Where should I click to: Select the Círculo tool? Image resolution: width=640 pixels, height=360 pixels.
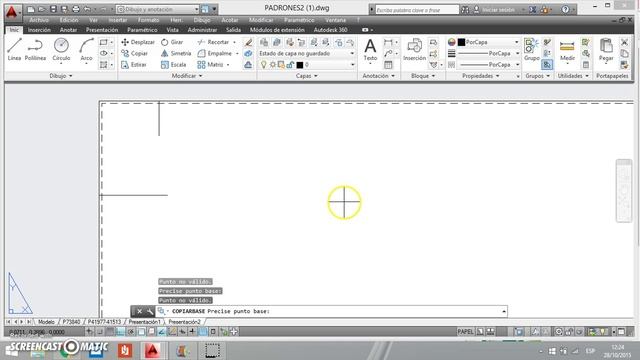(61, 49)
